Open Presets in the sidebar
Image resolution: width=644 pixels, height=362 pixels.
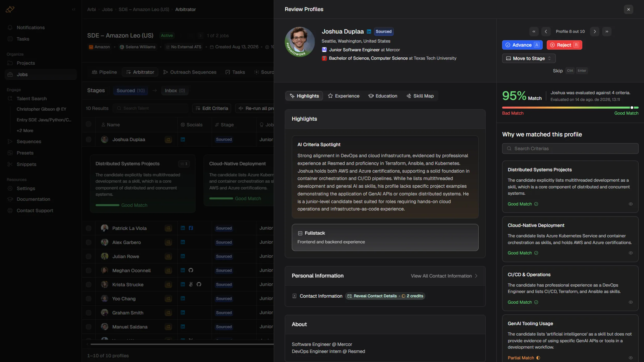click(25, 153)
